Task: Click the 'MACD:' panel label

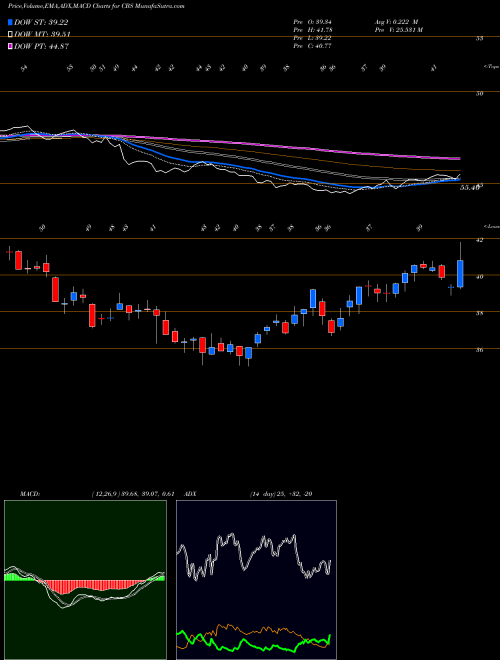Action: click(29, 494)
